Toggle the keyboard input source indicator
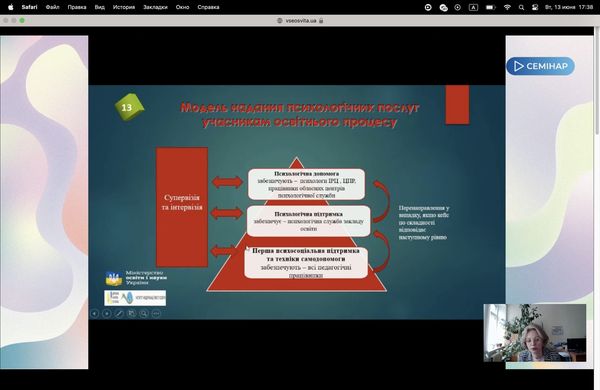The image size is (600, 390). (473, 7)
